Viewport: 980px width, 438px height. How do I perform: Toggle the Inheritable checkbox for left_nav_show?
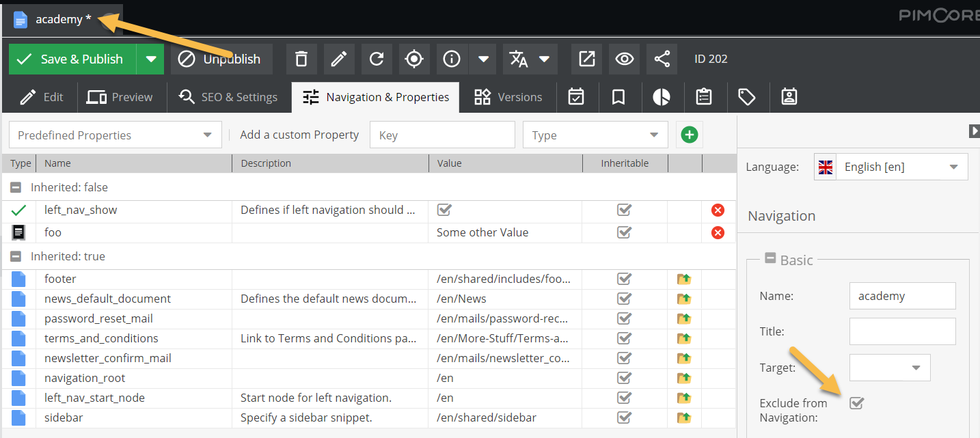624,210
